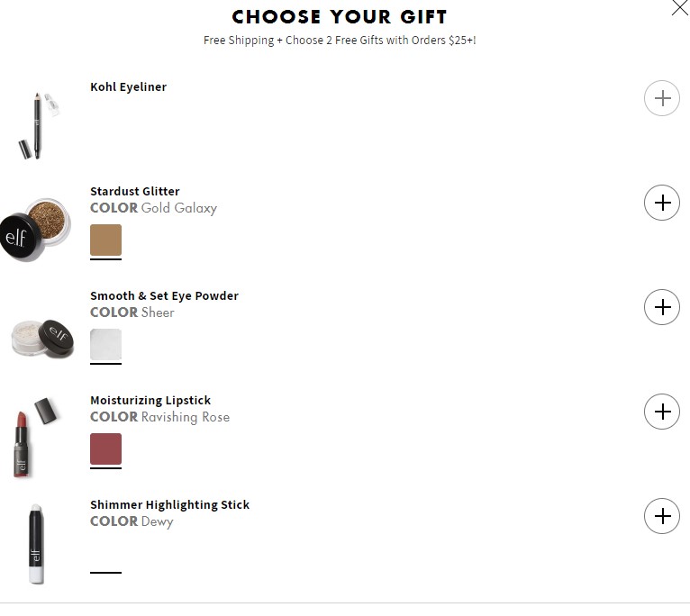690x616 pixels.
Task: Click the Smooth & Set Eye Powder title
Action: 164,295
